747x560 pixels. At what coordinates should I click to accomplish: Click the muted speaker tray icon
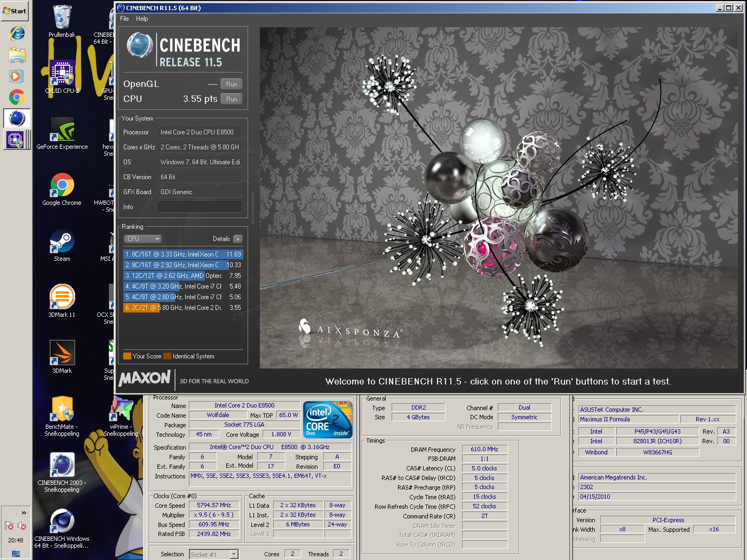coord(21,526)
